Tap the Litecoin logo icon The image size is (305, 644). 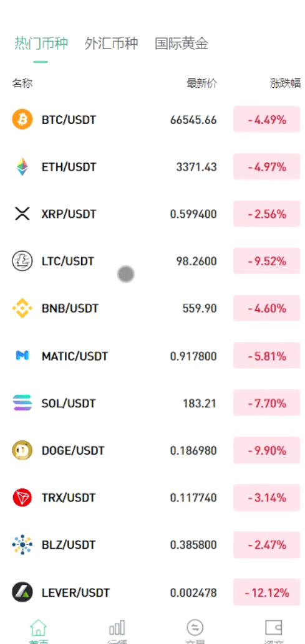[22, 261]
